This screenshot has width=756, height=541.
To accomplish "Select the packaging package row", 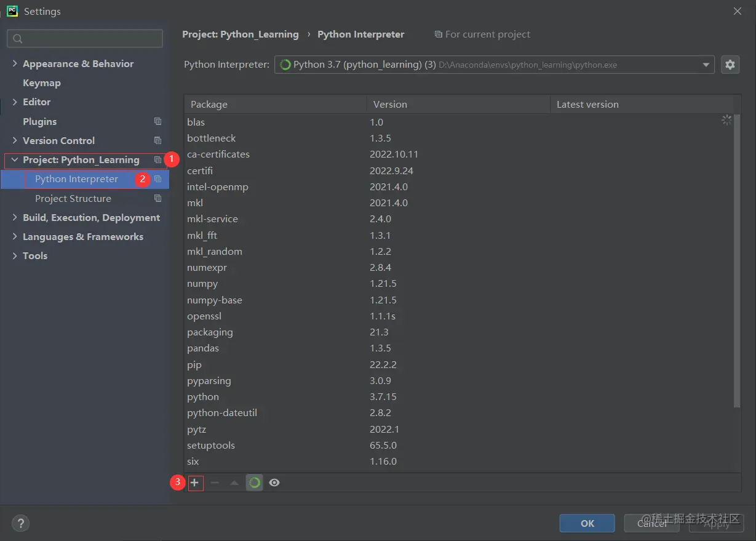I will point(459,332).
